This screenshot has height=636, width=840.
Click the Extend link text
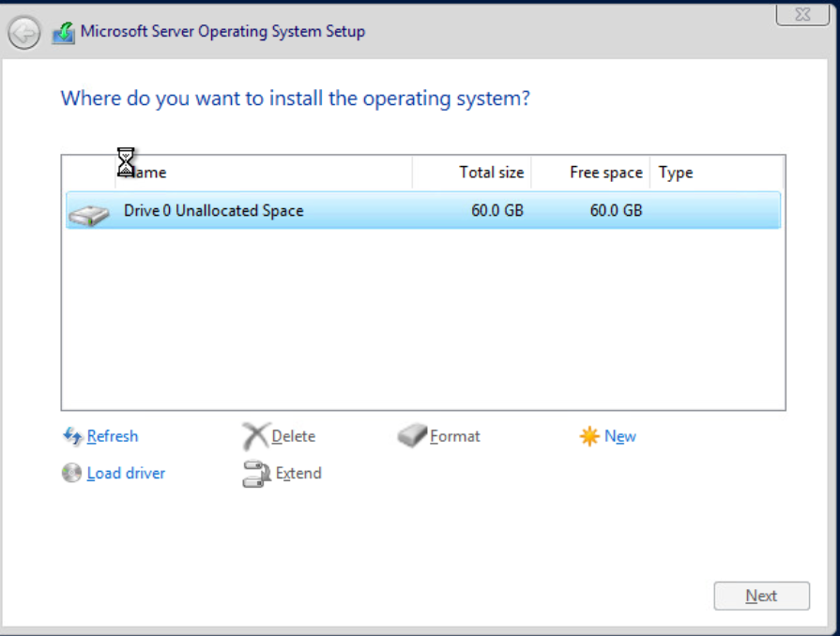tap(298, 474)
